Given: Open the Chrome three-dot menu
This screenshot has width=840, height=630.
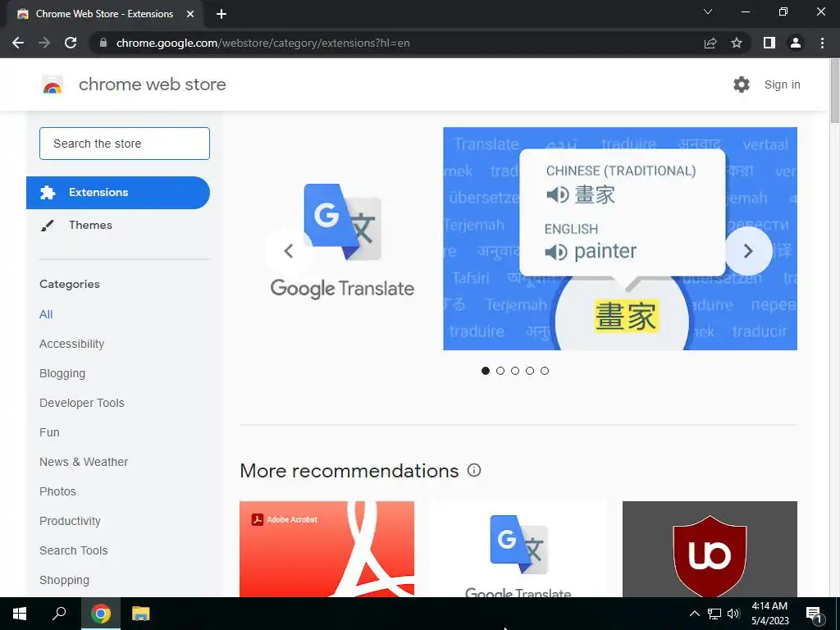Looking at the screenshot, I should pyautogui.click(x=822, y=43).
